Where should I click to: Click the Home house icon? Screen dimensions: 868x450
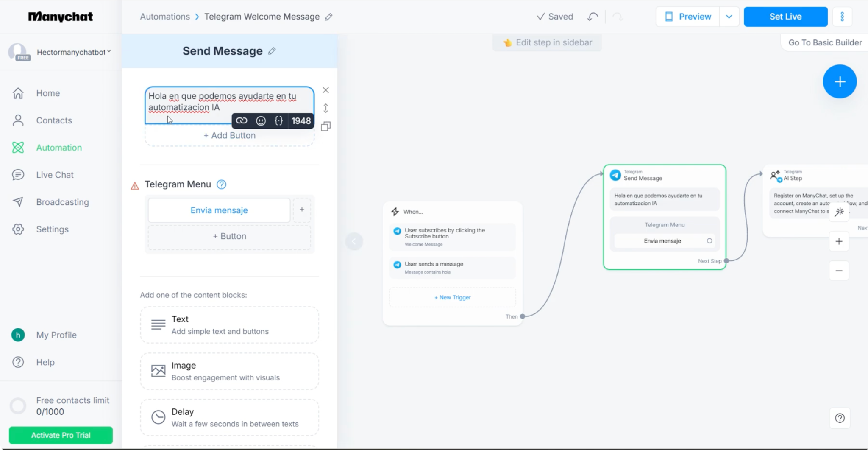pyautogui.click(x=18, y=93)
